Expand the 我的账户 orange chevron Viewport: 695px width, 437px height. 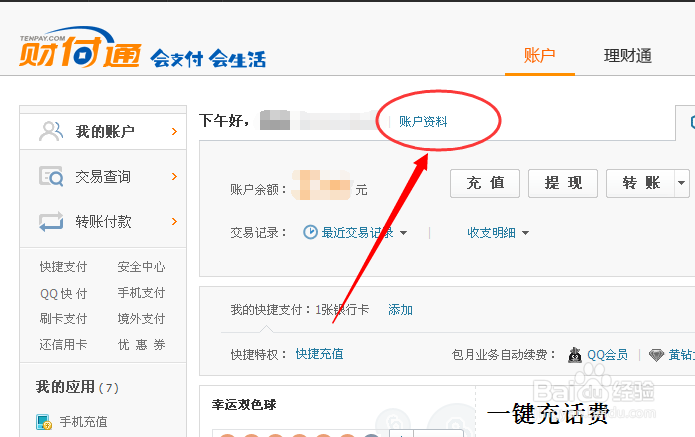click(x=174, y=132)
